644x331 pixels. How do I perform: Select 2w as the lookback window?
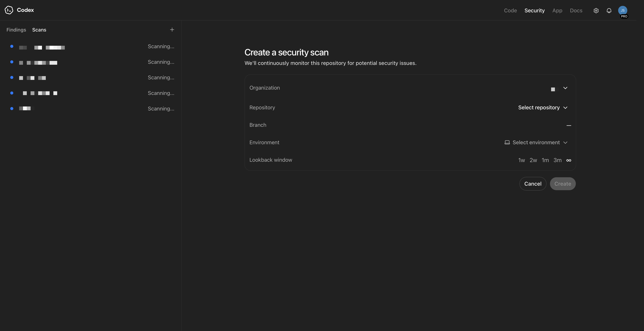point(533,160)
